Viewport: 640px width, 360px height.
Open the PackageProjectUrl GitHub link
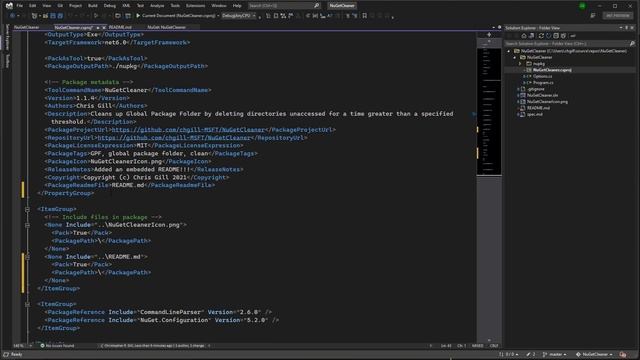coord(188,130)
